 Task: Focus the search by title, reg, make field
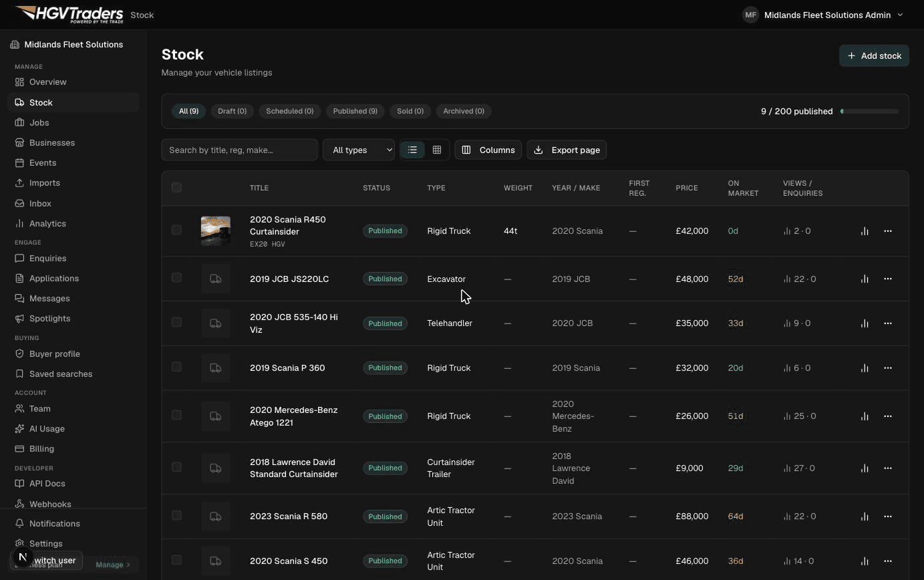pyautogui.click(x=239, y=150)
